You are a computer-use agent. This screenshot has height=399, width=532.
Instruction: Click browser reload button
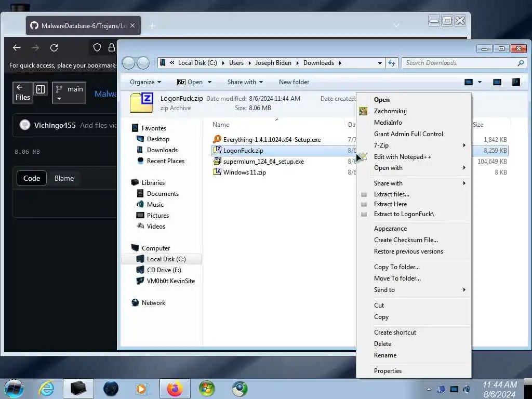tap(54, 48)
